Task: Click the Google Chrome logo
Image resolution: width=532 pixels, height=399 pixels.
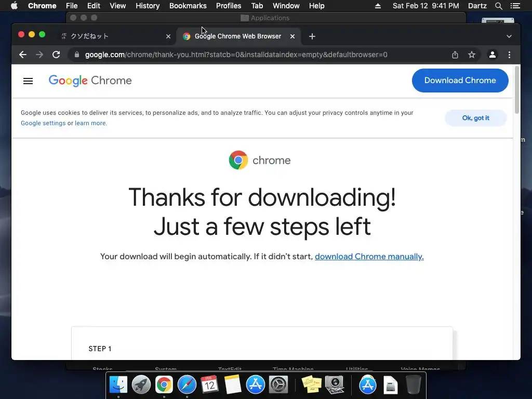Action: pyautogui.click(x=90, y=81)
